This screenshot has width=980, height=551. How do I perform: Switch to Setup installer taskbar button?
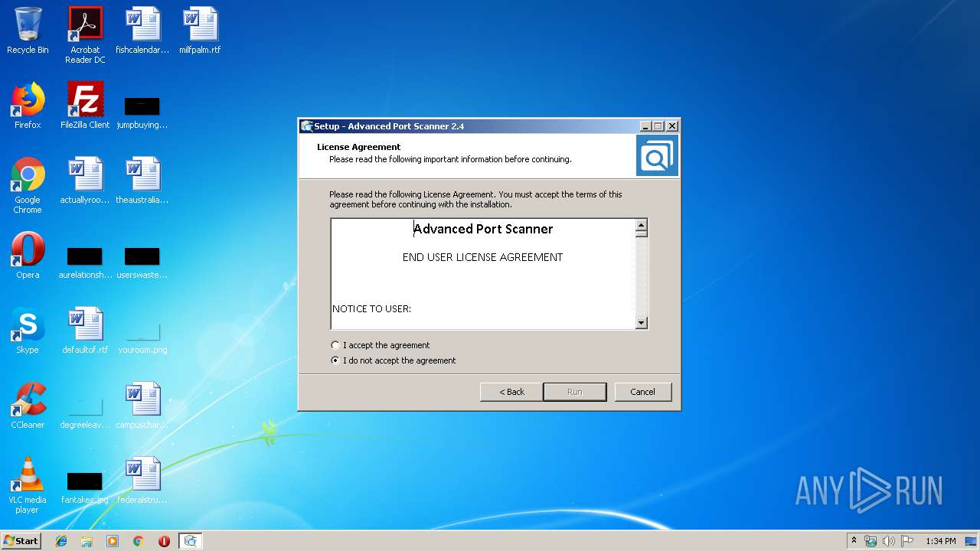click(190, 541)
